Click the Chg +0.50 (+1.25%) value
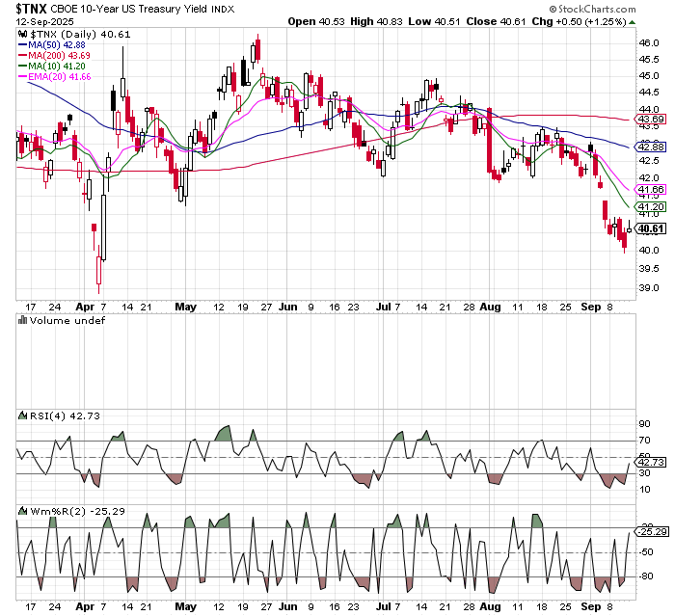The width and height of the screenshot is (675, 616). point(579,21)
